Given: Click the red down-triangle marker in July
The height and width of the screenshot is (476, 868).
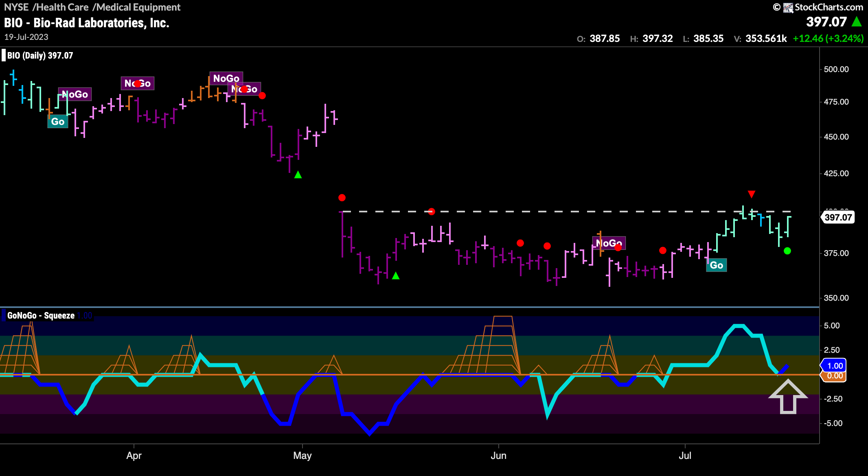Looking at the screenshot, I should (x=752, y=194).
